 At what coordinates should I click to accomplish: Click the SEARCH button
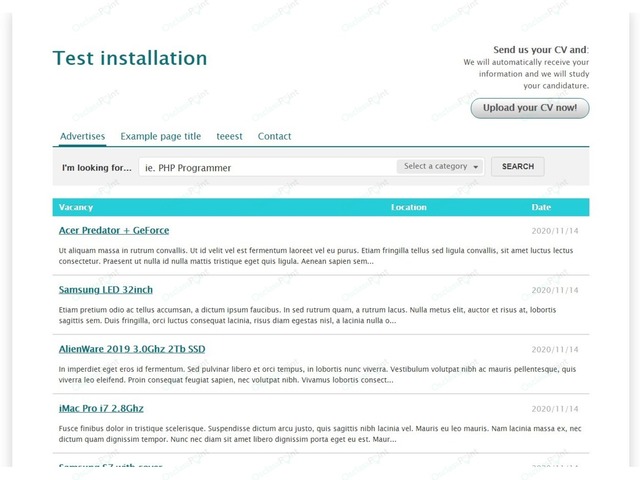pos(518,167)
